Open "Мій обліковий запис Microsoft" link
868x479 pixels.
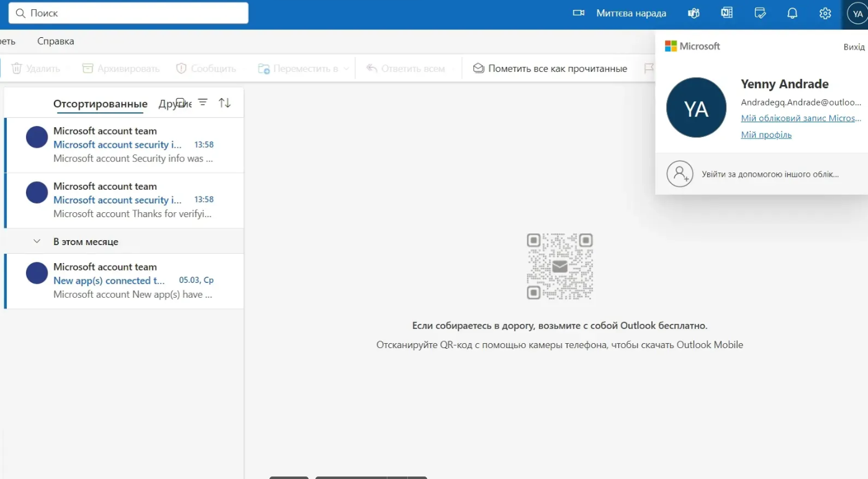[801, 118]
